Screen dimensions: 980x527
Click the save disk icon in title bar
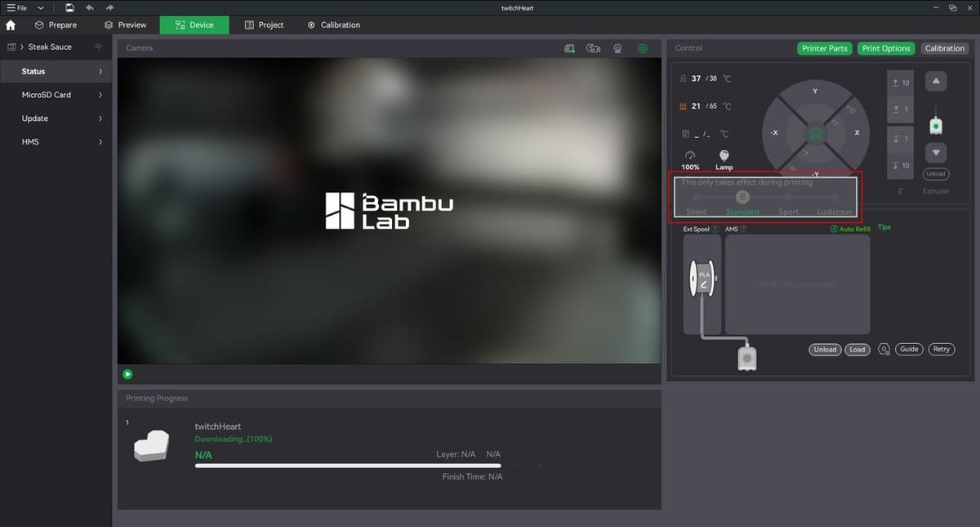point(70,7)
